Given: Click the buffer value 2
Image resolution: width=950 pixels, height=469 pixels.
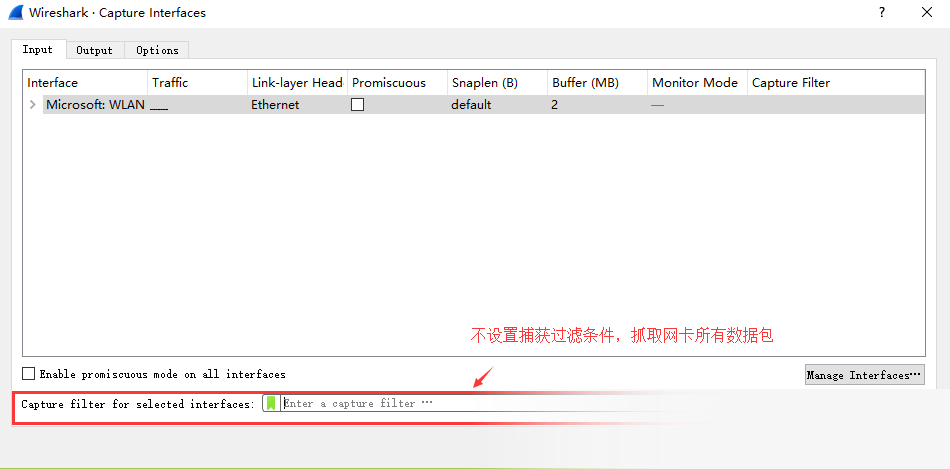Looking at the screenshot, I should click(554, 105).
